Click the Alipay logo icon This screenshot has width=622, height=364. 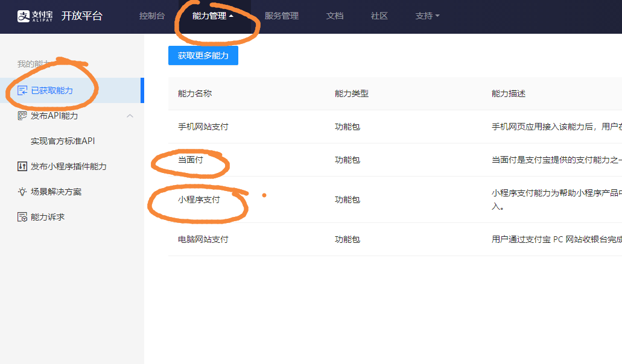[24, 16]
